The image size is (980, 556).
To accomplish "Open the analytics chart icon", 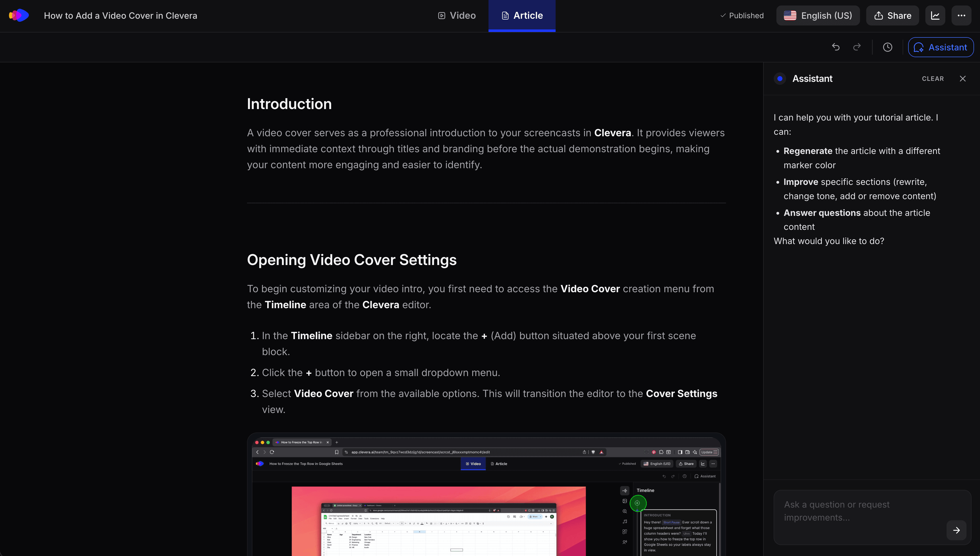I will click(x=935, y=16).
